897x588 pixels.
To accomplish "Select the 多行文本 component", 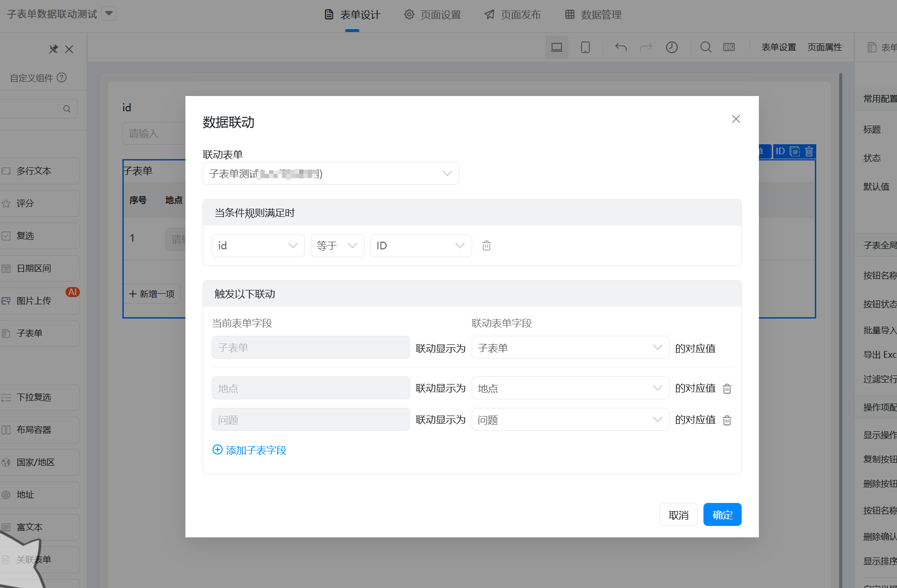I will point(40,171).
